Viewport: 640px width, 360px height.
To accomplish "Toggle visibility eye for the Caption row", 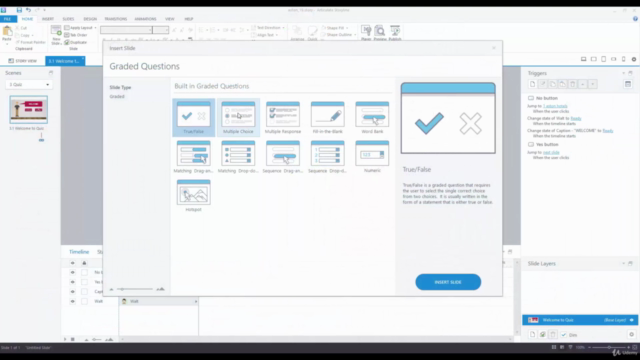I will tap(73, 291).
